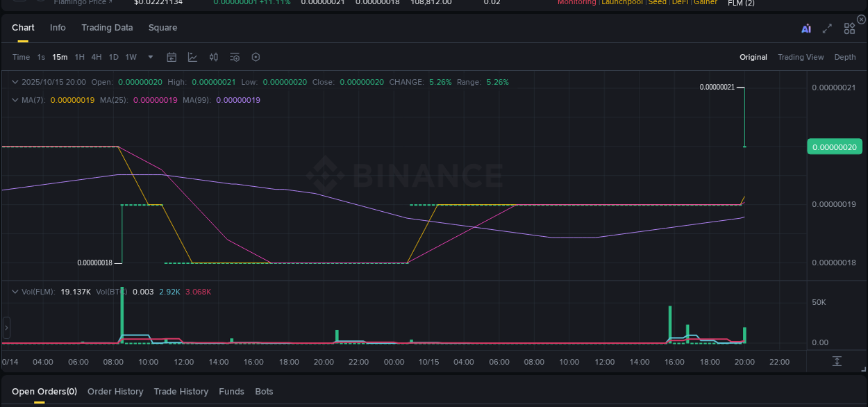Click the Binance AI assistant icon
The image size is (868, 407).
[806, 28]
